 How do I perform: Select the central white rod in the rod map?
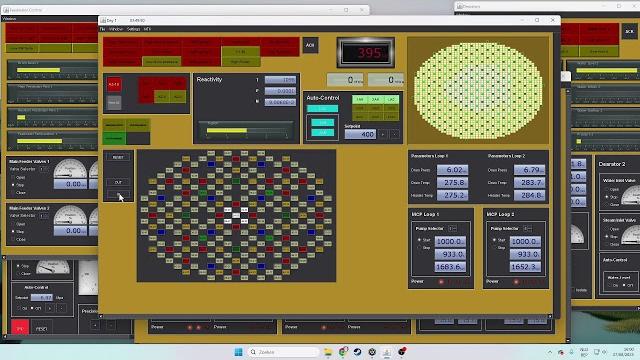pos(236,215)
